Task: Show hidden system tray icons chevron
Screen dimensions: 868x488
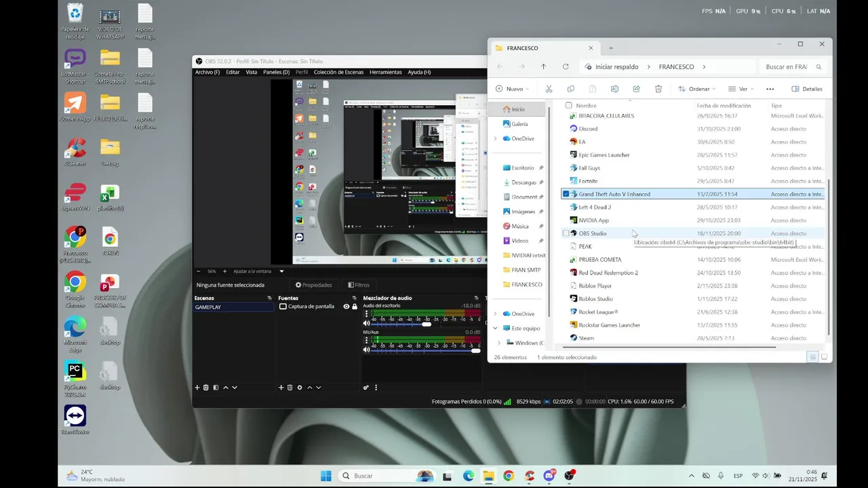Action: click(x=691, y=476)
